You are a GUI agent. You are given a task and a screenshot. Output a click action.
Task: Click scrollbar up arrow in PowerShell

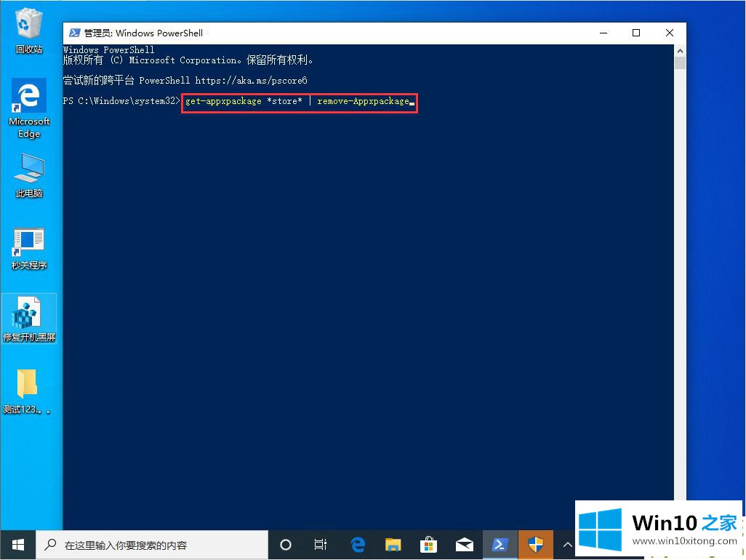[x=680, y=50]
